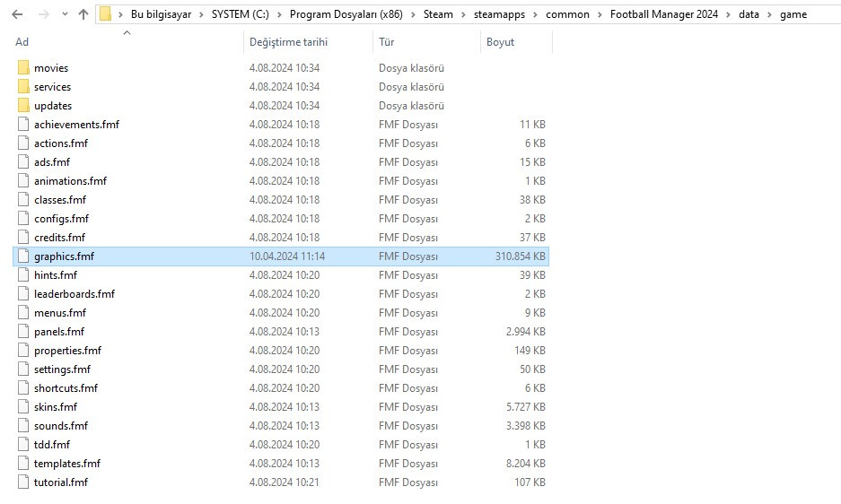Select actions.fmf file icon
This screenshot has width=841, height=504.
click(23, 143)
